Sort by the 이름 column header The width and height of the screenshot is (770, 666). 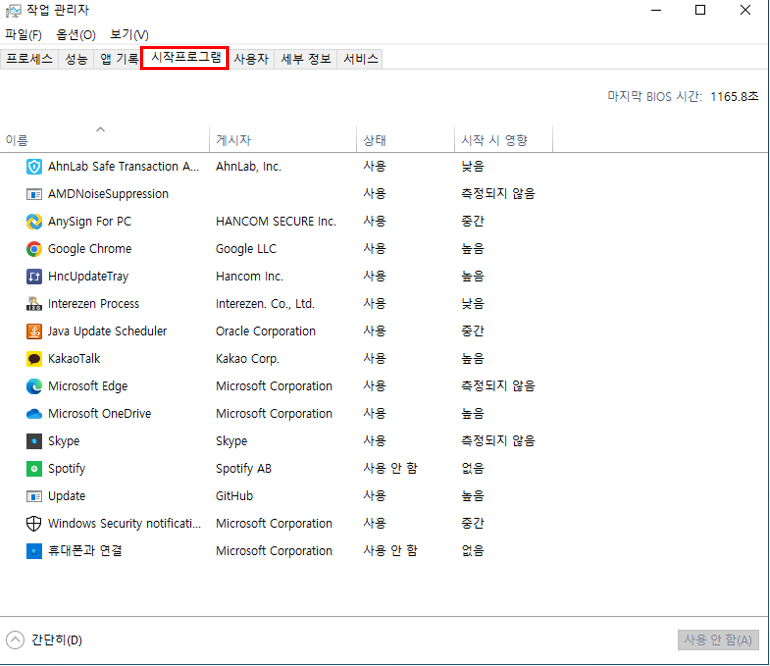coord(105,140)
